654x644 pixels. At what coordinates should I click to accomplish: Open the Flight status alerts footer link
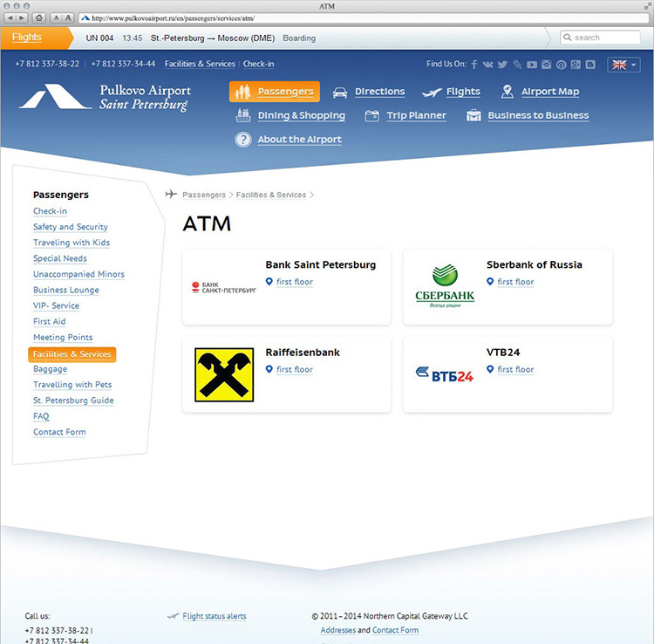coord(215,616)
